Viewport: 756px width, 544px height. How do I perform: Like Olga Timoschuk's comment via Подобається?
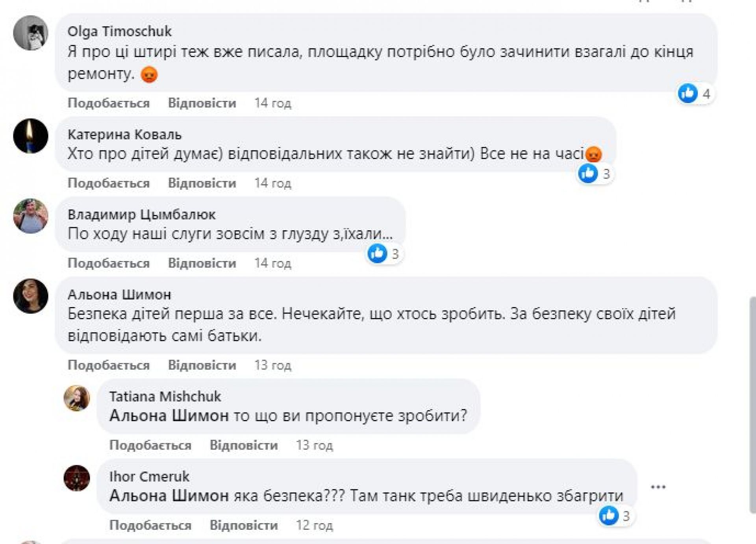(x=109, y=103)
